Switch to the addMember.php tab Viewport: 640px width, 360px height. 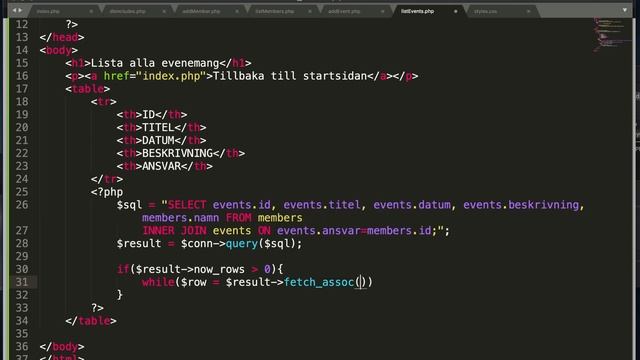pyautogui.click(x=201, y=11)
